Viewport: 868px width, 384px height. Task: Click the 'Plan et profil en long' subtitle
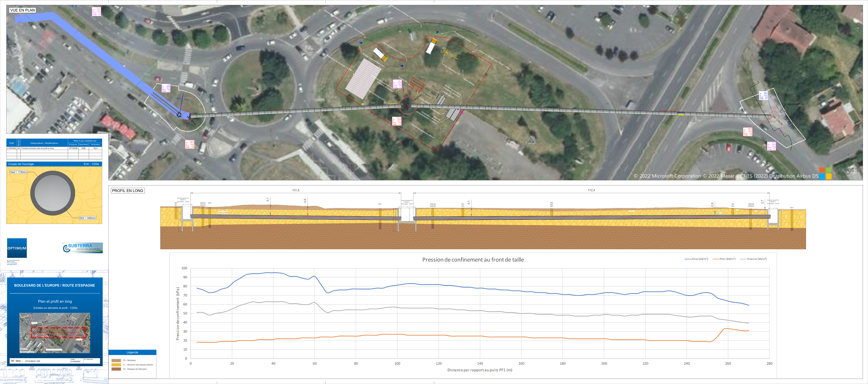55,301
